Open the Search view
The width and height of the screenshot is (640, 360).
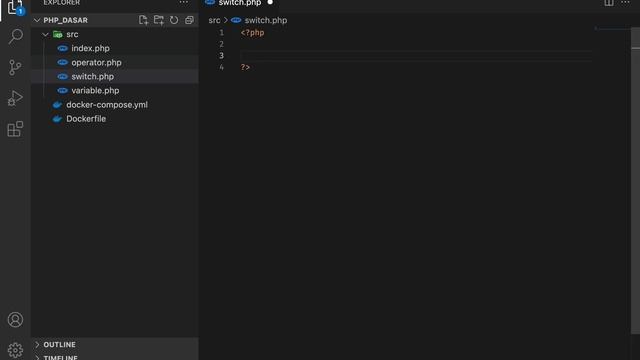(15, 36)
